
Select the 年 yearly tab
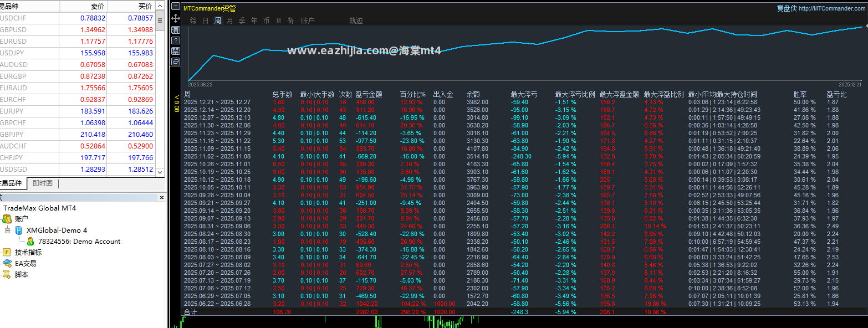pos(254,20)
